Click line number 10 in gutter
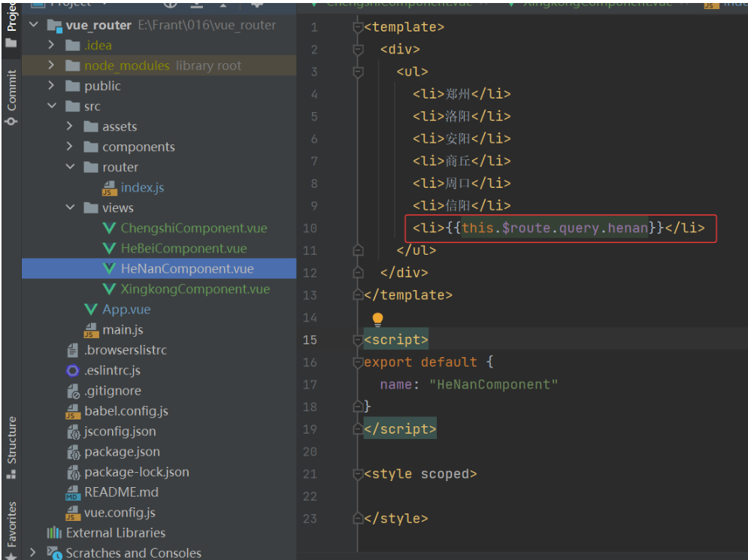Image resolution: width=748 pixels, height=560 pixels. (310, 229)
